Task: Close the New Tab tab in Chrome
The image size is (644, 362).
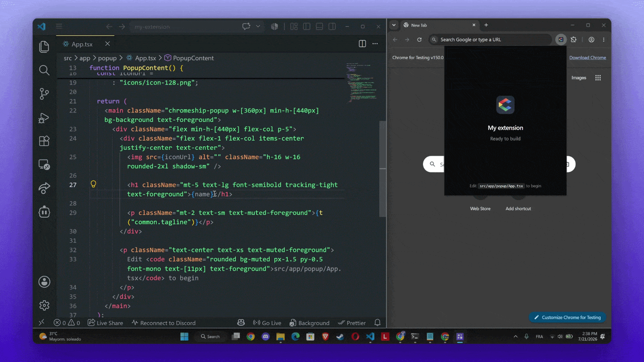Action: [x=474, y=25]
